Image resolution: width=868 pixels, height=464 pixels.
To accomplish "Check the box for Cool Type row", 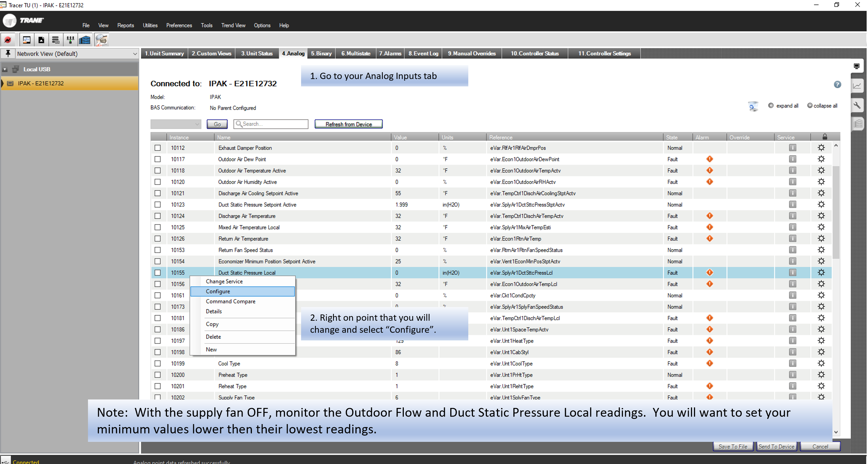I will click(x=157, y=363).
